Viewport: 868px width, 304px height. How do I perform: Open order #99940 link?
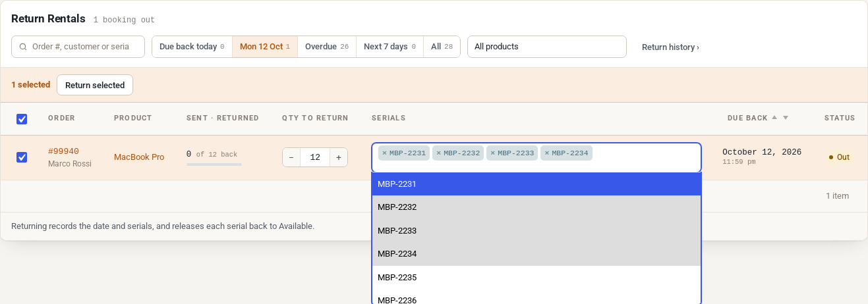(63, 151)
